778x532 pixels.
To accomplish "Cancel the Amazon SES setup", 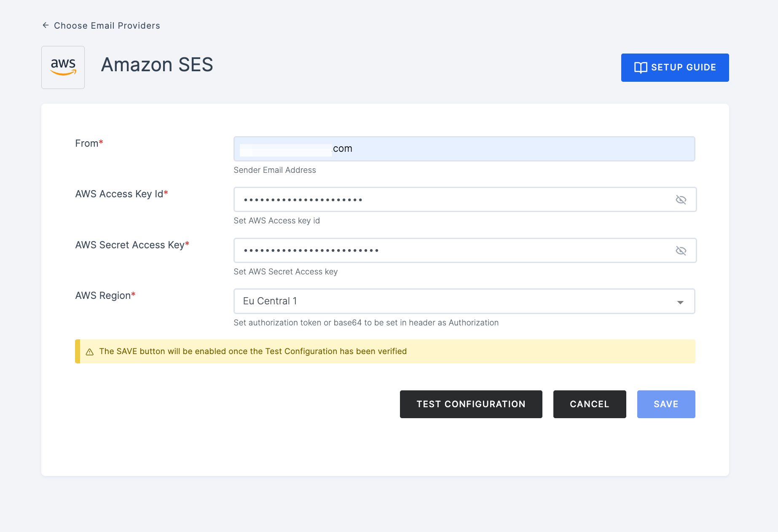I will [589, 404].
